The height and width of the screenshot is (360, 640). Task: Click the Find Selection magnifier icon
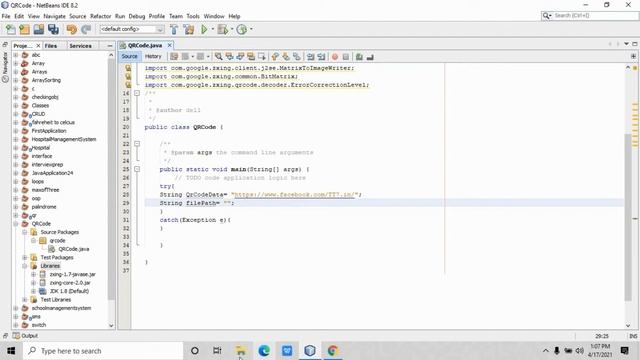coord(219,57)
